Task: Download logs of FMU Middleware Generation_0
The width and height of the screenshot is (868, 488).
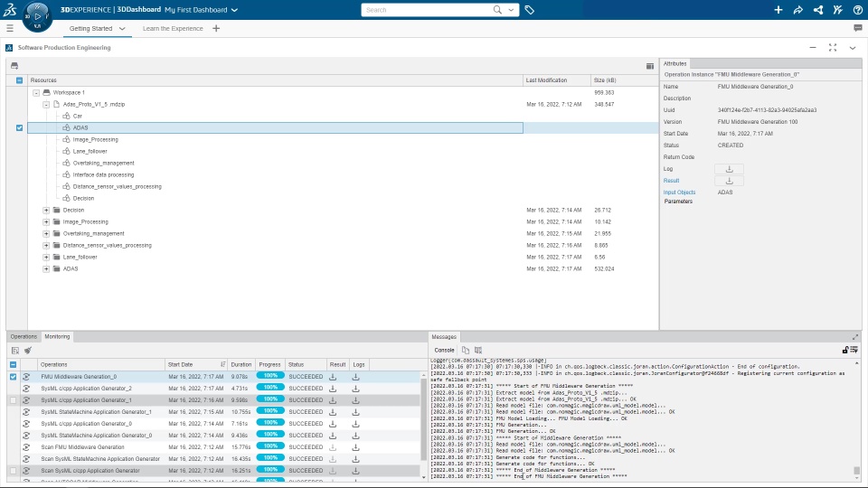Action: [355, 376]
